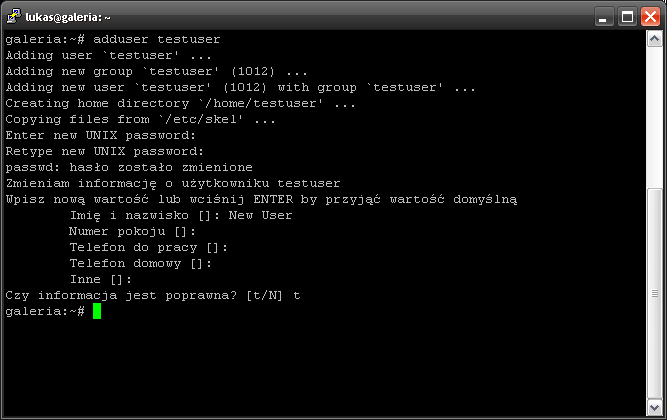Click the scrollbar up arrow
Image resolution: width=667 pixels, height=420 pixels.
point(654,39)
